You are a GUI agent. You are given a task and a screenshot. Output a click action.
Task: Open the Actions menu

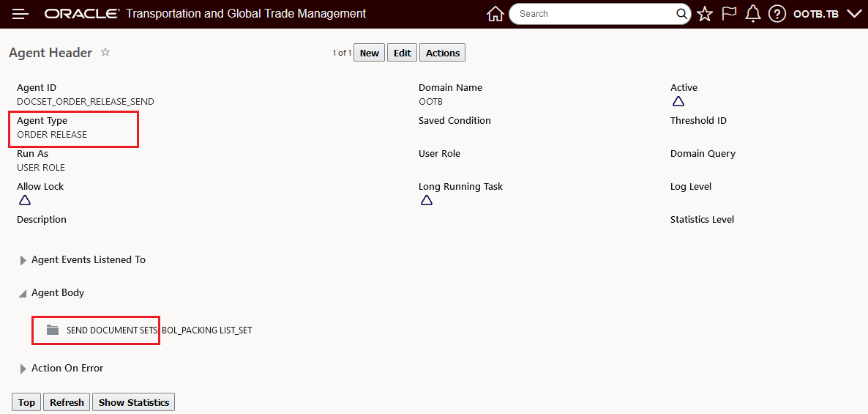[x=442, y=53]
